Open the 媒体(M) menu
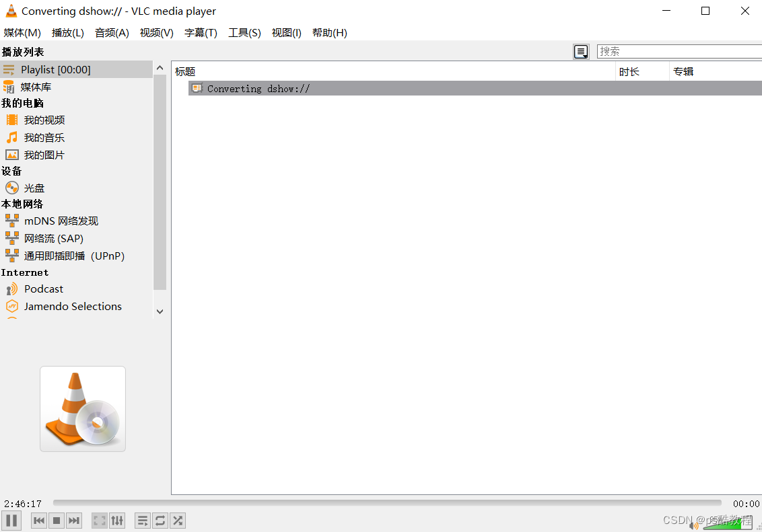Viewport: 762px width, 532px height. (22, 32)
